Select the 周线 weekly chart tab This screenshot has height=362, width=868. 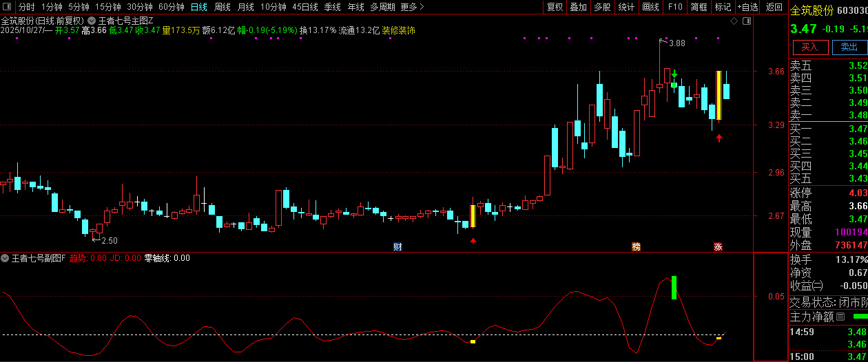coord(222,7)
